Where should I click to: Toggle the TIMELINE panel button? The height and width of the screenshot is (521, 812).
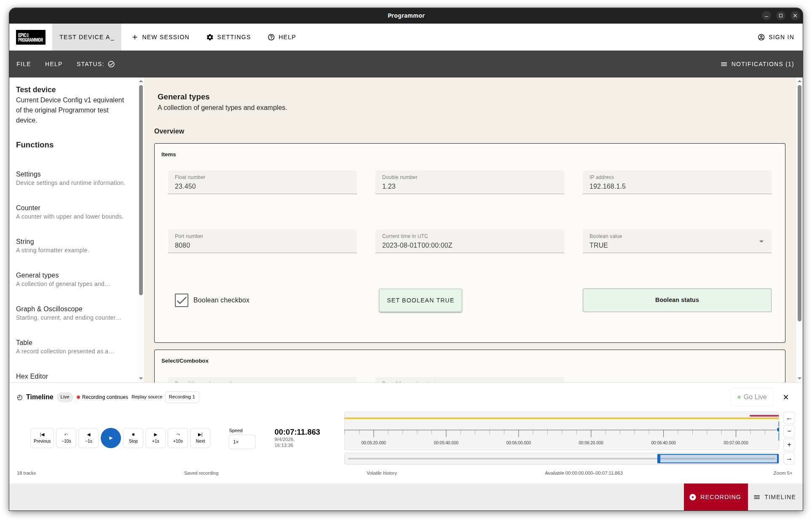775,497
